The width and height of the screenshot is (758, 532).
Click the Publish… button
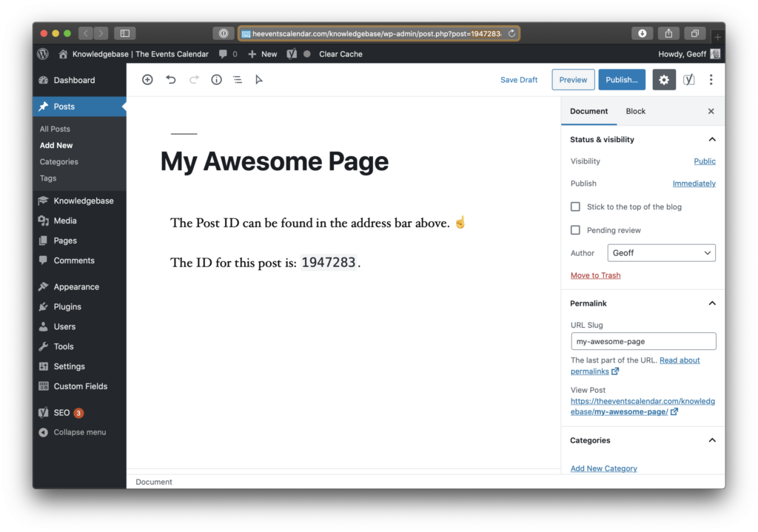622,80
